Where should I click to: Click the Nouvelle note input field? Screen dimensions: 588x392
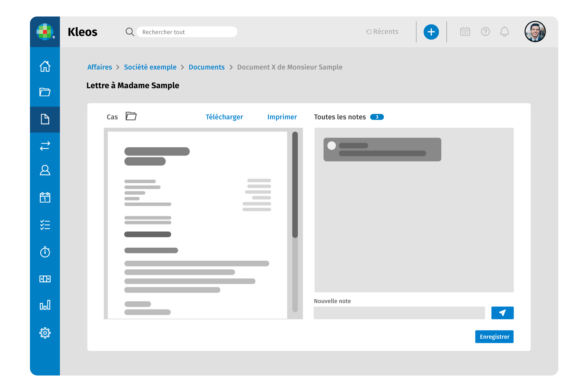399,313
